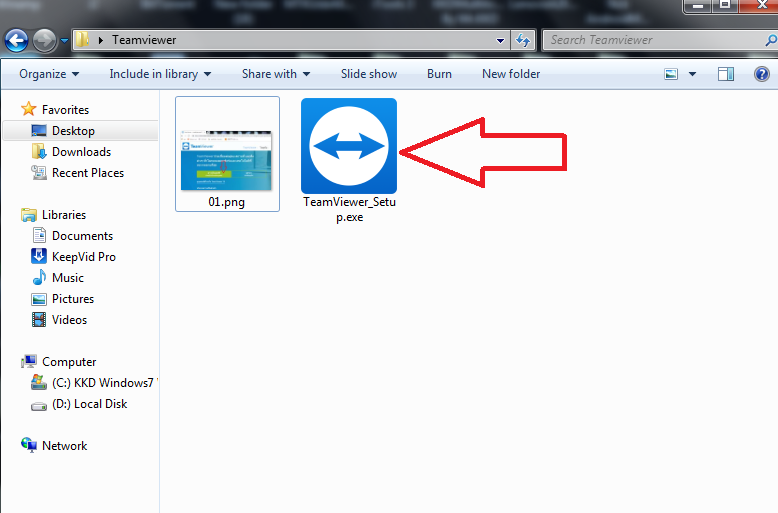Open Help with the question mark icon

tap(762, 74)
